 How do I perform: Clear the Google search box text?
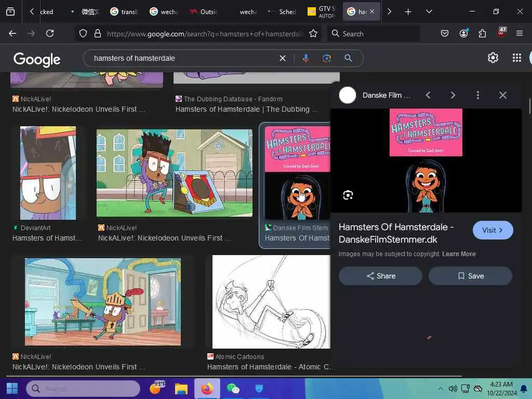[x=282, y=58]
